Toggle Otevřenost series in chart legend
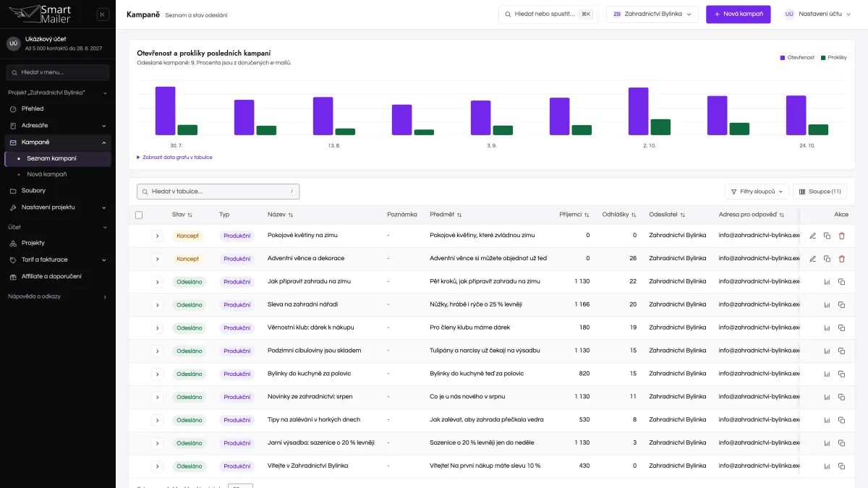868x488 pixels. click(797, 57)
